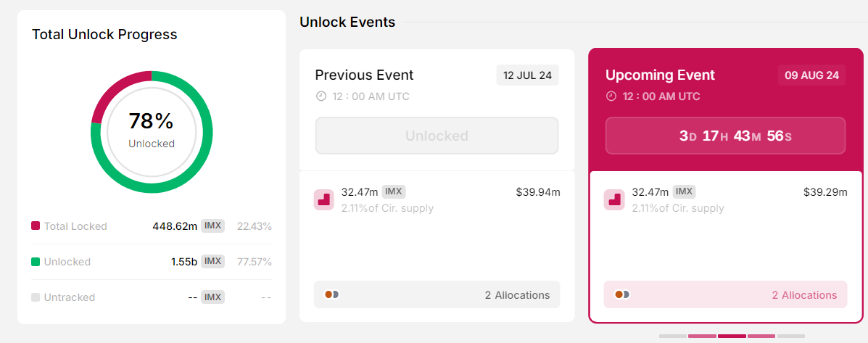Click the Upcoming Event countdown timer box

pos(725,136)
